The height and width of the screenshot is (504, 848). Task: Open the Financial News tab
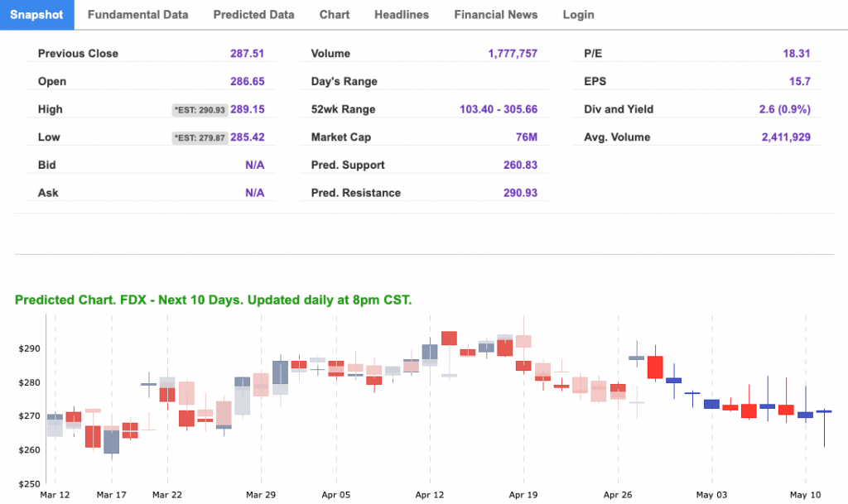pyautogui.click(x=495, y=15)
